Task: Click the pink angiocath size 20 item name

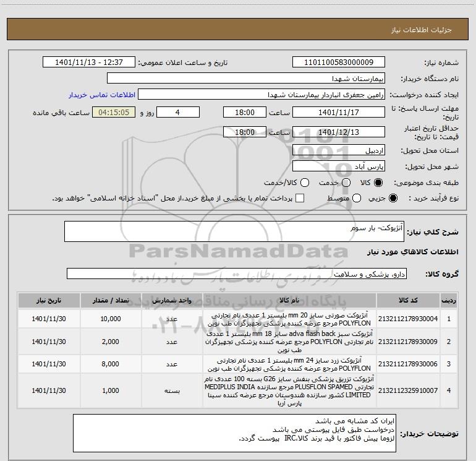Action: 289,319
